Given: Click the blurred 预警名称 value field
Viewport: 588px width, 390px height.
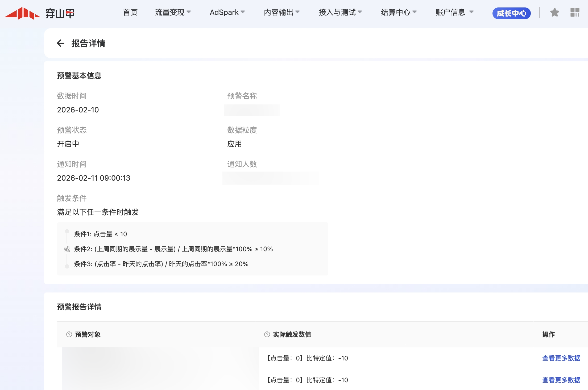Looking at the screenshot, I should [252, 110].
